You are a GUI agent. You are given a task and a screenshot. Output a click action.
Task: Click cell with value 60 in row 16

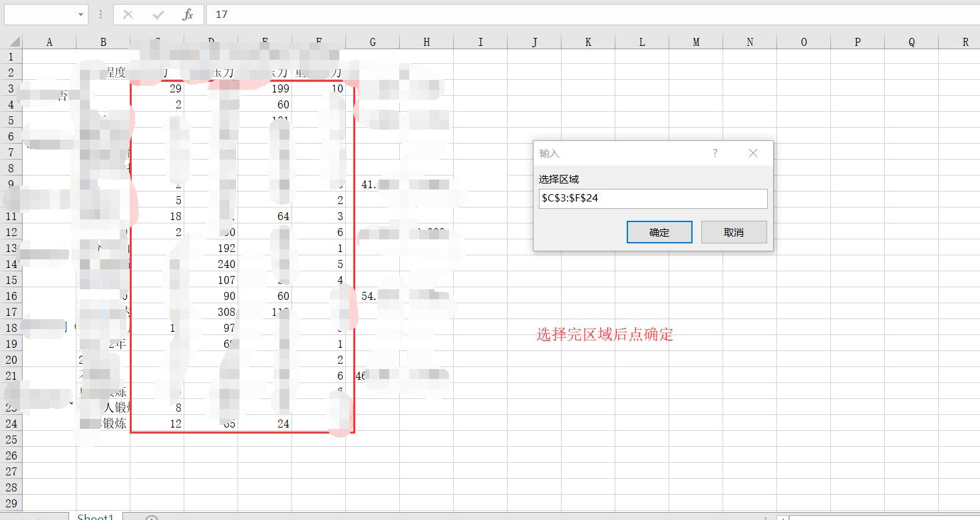[265, 296]
